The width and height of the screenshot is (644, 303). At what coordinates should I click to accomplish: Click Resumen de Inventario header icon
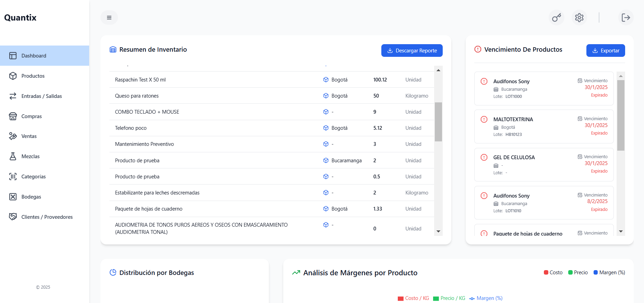pos(113,50)
